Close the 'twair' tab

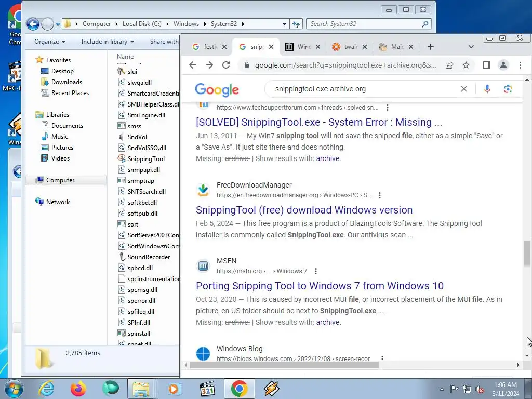point(364,47)
